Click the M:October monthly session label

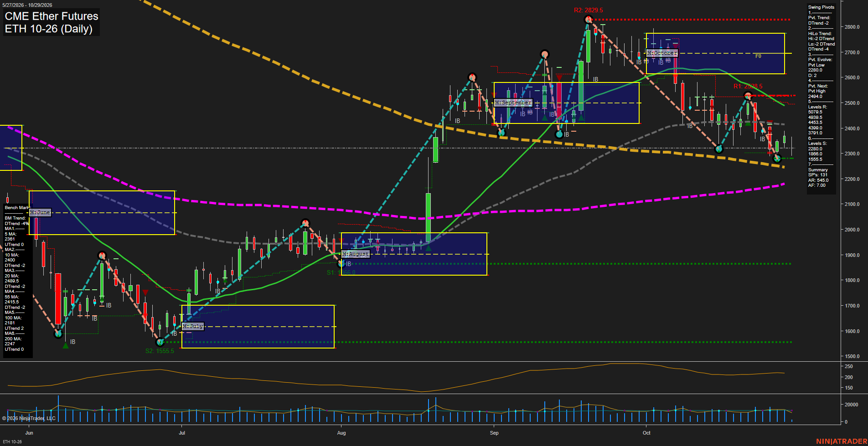coord(662,53)
